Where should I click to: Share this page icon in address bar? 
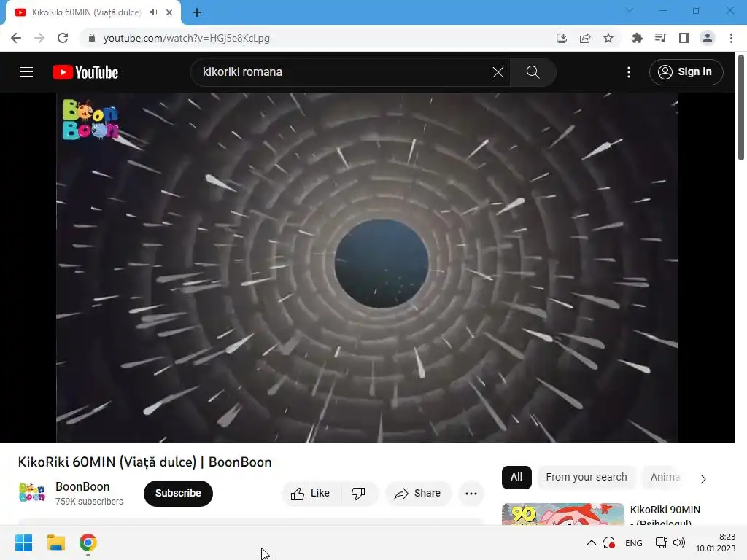coord(585,38)
